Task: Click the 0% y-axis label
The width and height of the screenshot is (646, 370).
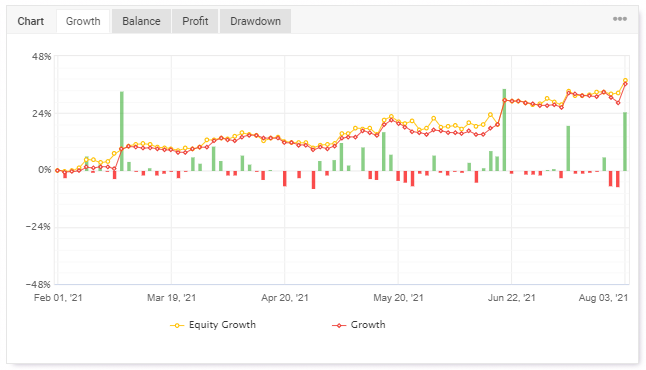Action: [x=44, y=170]
